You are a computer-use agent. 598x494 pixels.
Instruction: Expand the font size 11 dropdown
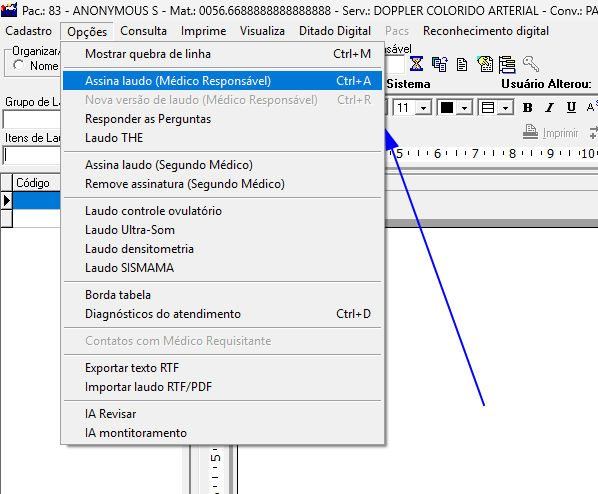(424, 108)
